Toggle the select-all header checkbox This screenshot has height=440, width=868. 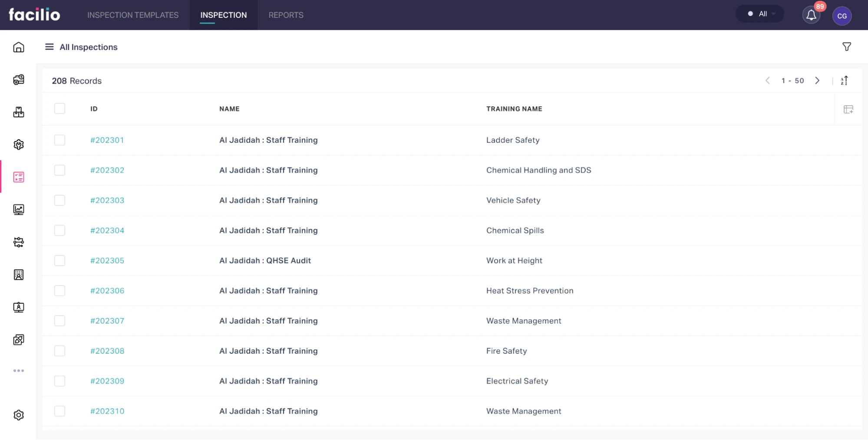(59, 108)
